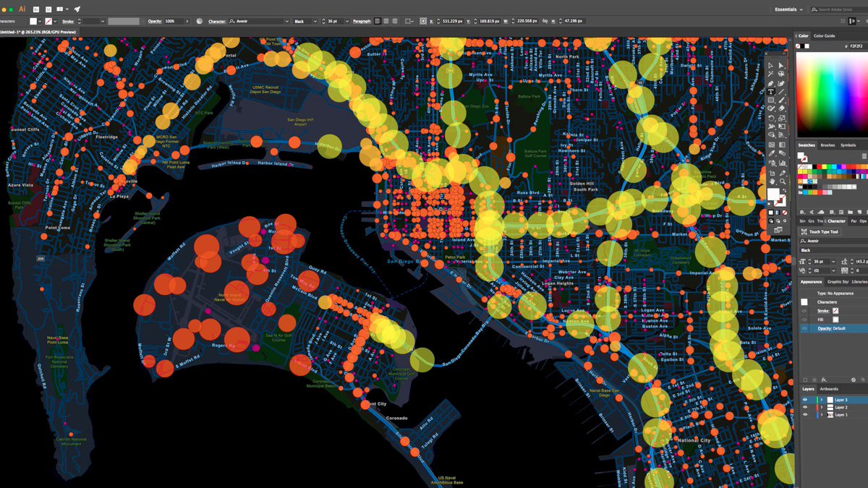Toggle visibility of Layer 2

[805, 407]
